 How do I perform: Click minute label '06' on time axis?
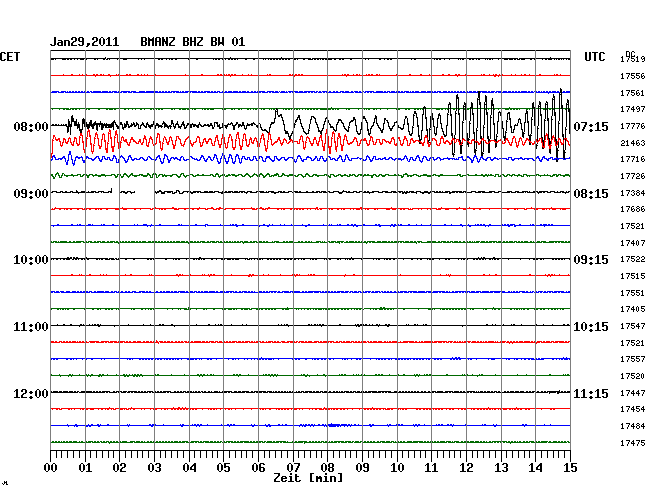click(258, 468)
